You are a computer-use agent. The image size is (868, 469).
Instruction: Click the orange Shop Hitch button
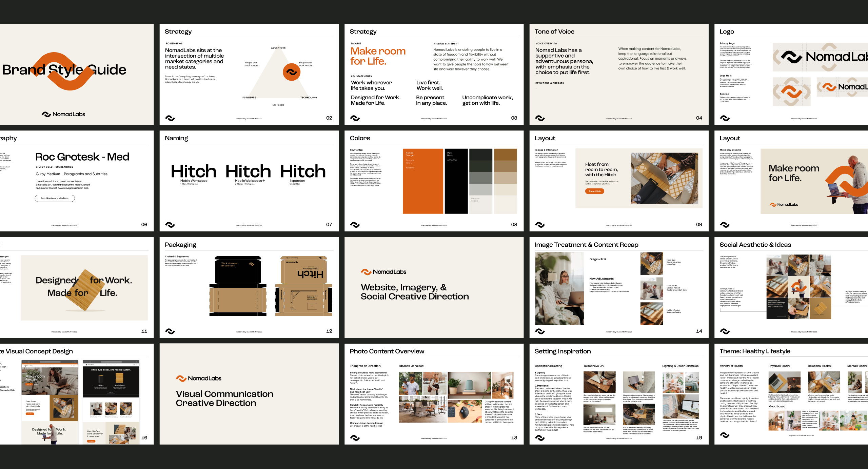tap(594, 191)
